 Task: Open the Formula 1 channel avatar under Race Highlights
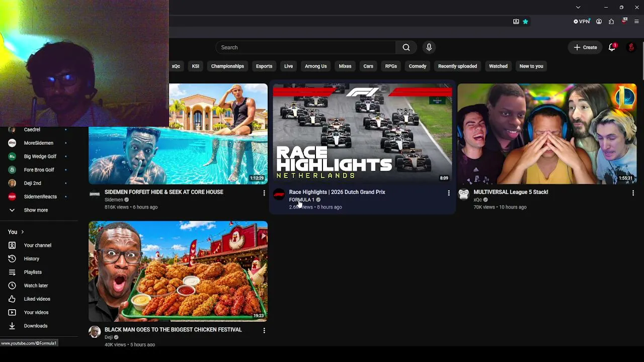[279, 195]
